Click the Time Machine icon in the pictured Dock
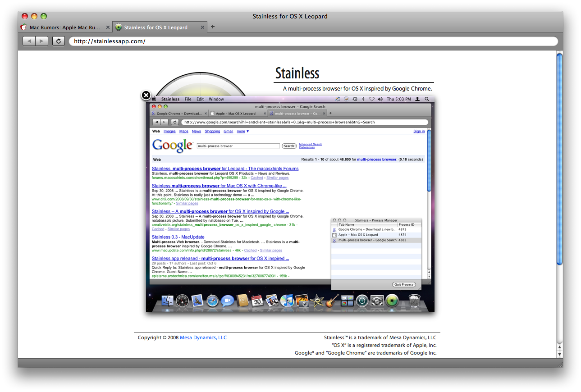 tap(362, 301)
